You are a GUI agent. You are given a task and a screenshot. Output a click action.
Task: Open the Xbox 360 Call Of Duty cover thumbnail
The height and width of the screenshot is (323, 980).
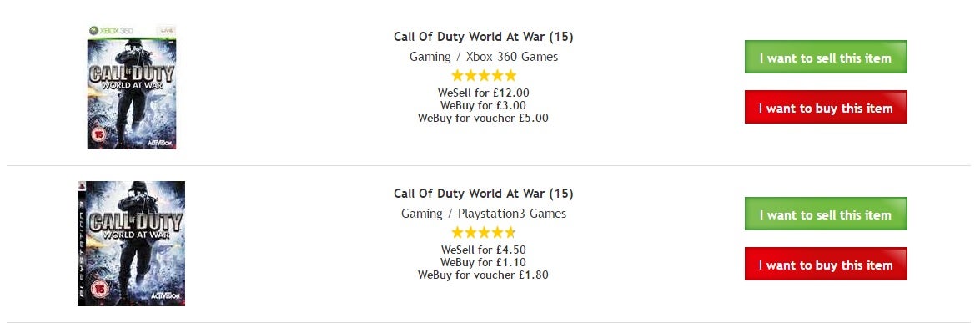(x=132, y=87)
